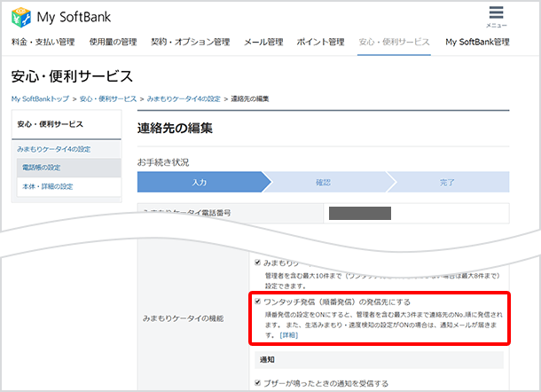This screenshot has height=392, width=541.
Task: Open 使用量の管理 tab
Action: (x=114, y=42)
